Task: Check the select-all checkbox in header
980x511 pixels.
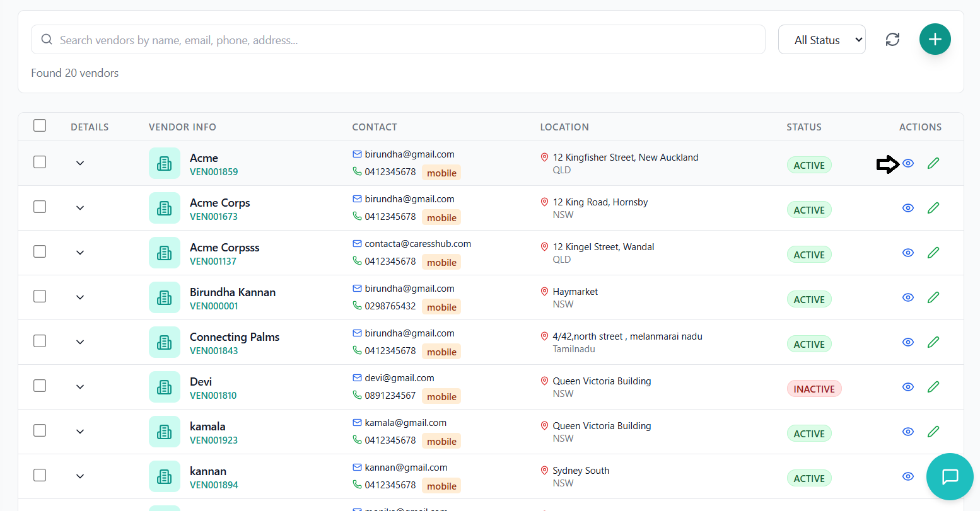Action: [40, 125]
